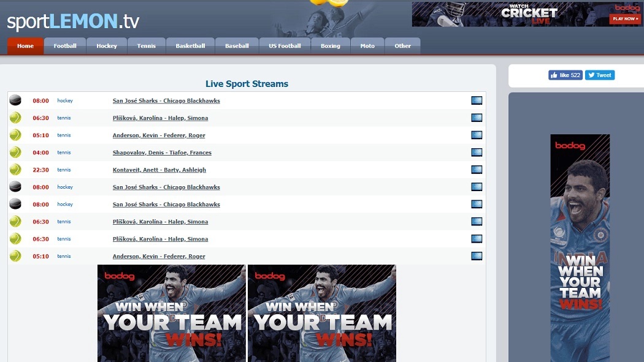Click the tennis ball icon beside 22:30

[x=15, y=170]
